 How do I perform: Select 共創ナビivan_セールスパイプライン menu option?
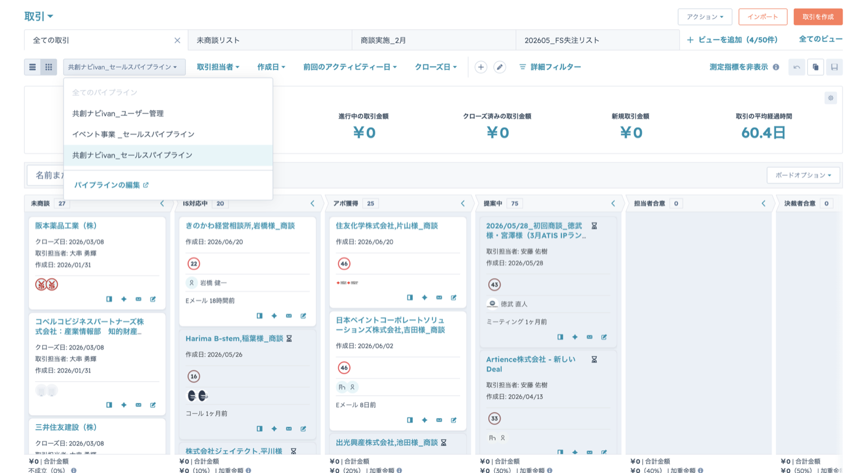(168, 155)
